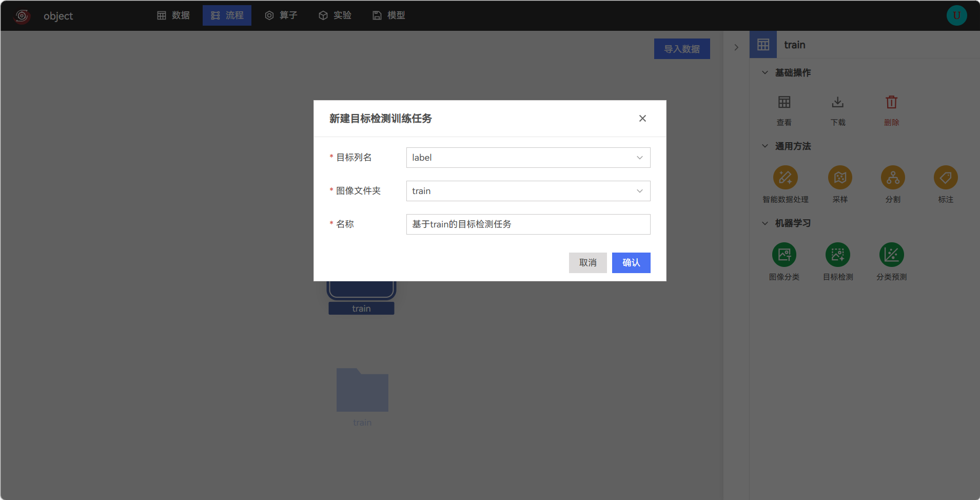Screen dimensions: 980x500
Task: Click the object app logo icon
Action: coord(22,16)
